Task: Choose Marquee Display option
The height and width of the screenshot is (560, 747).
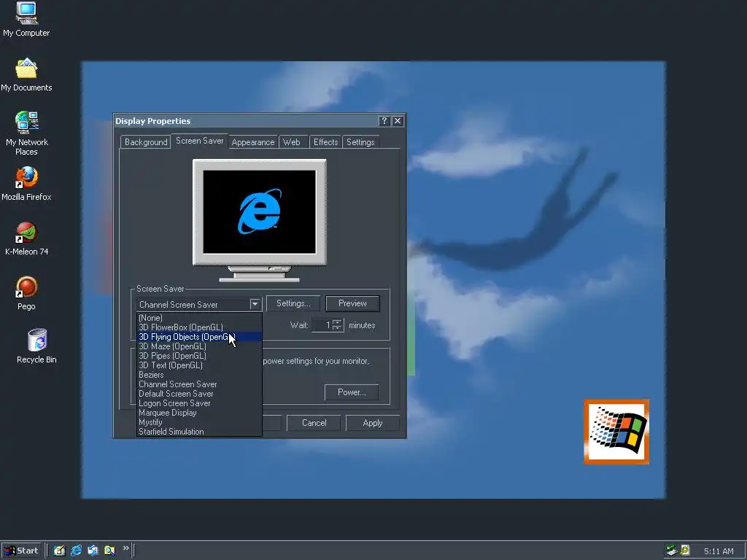Action: 199,413
